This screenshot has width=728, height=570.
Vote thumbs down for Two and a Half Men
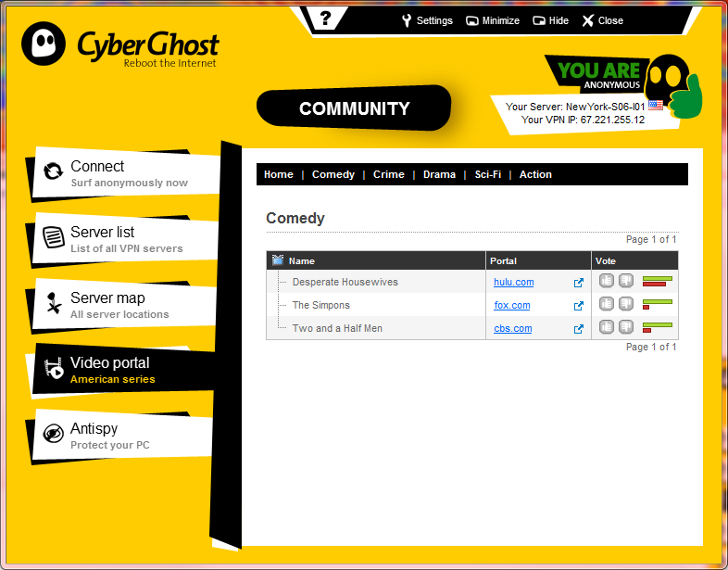click(626, 327)
